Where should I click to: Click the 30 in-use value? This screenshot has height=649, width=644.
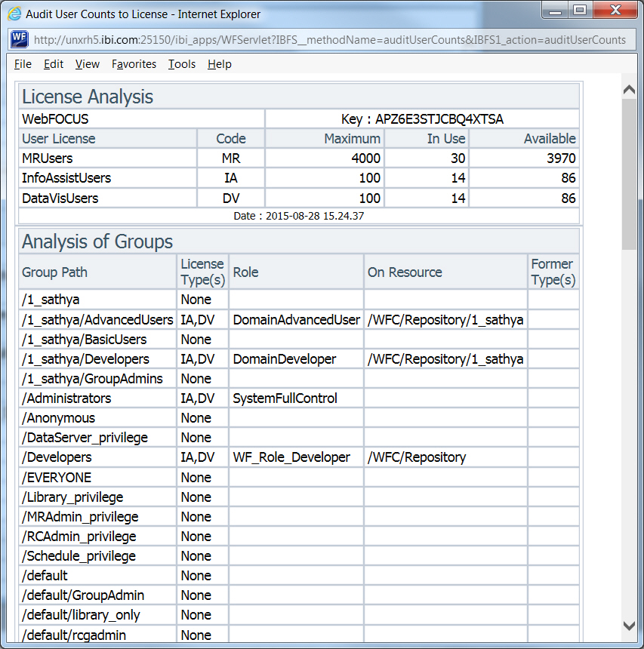458,158
